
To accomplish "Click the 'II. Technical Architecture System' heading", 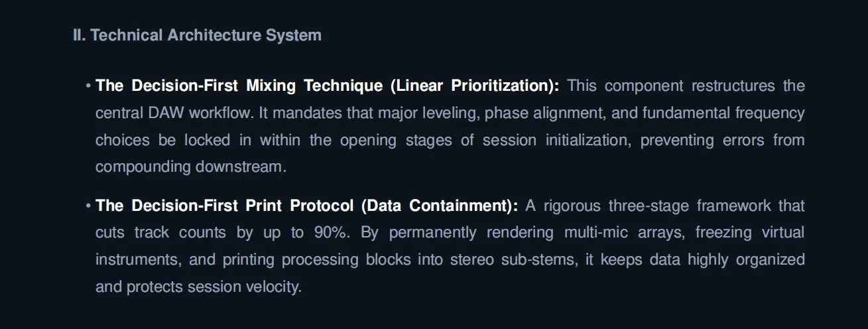I will tap(197, 35).
